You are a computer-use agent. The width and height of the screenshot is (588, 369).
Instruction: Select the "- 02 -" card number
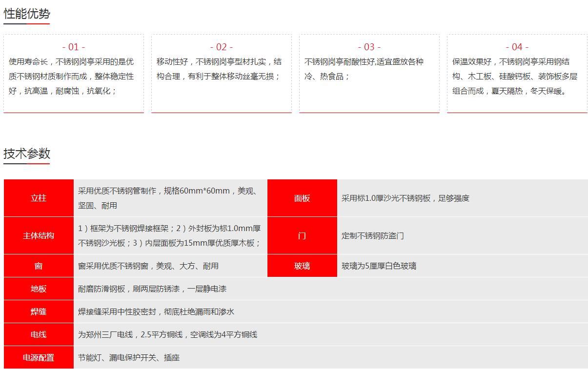coord(222,47)
